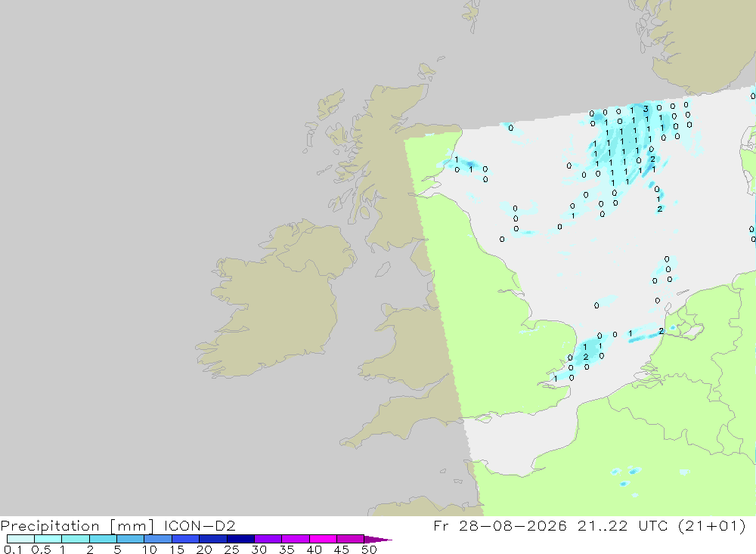Pick the 20–25 mm dark blue swatch

[213, 539]
